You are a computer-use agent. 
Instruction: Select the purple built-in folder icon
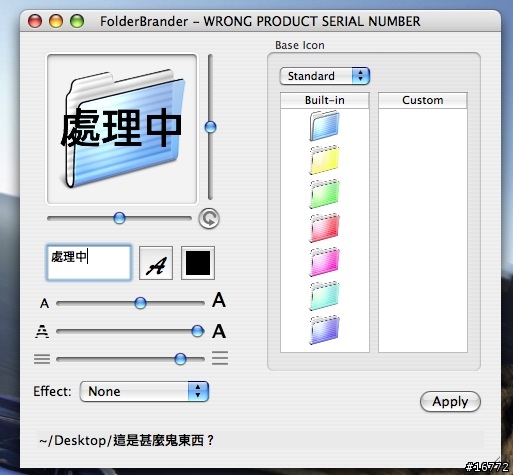[324, 330]
